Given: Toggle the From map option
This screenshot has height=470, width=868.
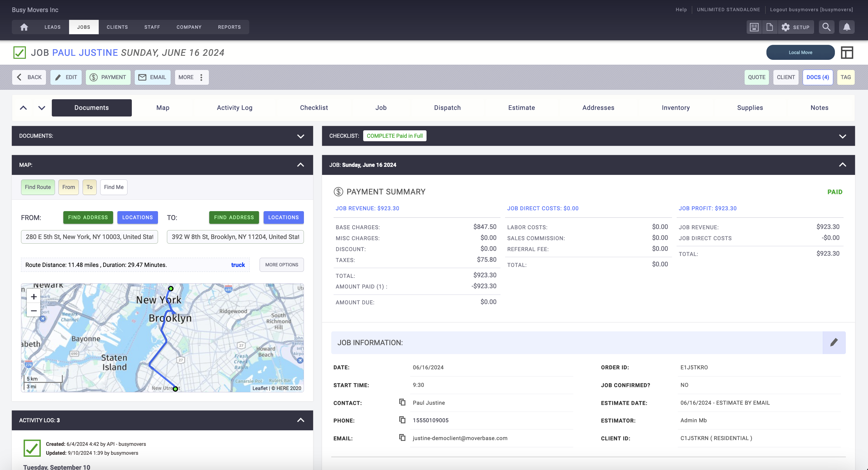Looking at the screenshot, I should tap(68, 187).
